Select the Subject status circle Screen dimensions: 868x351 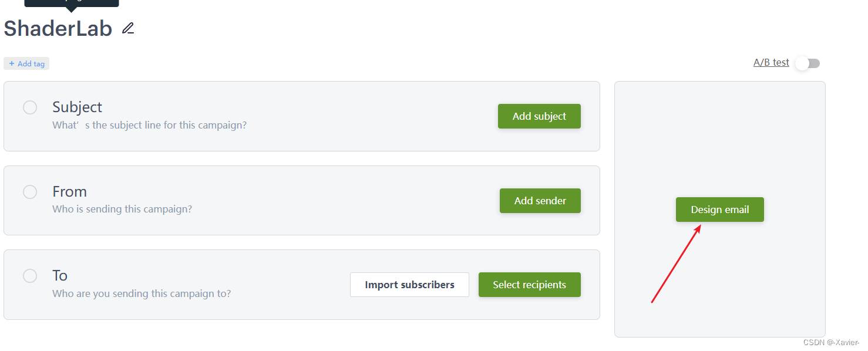click(30, 107)
